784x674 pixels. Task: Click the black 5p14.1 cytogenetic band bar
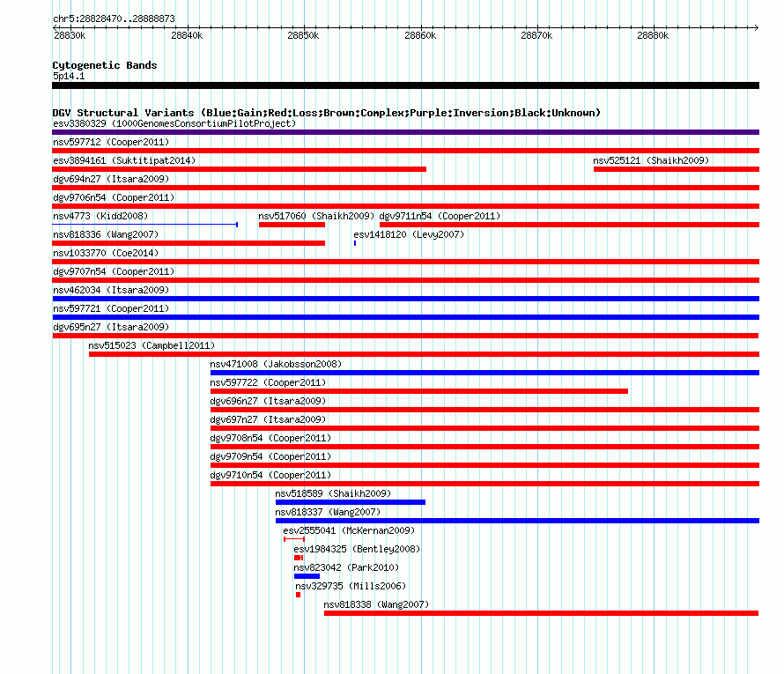pyautogui.click(x=406, y=85)
